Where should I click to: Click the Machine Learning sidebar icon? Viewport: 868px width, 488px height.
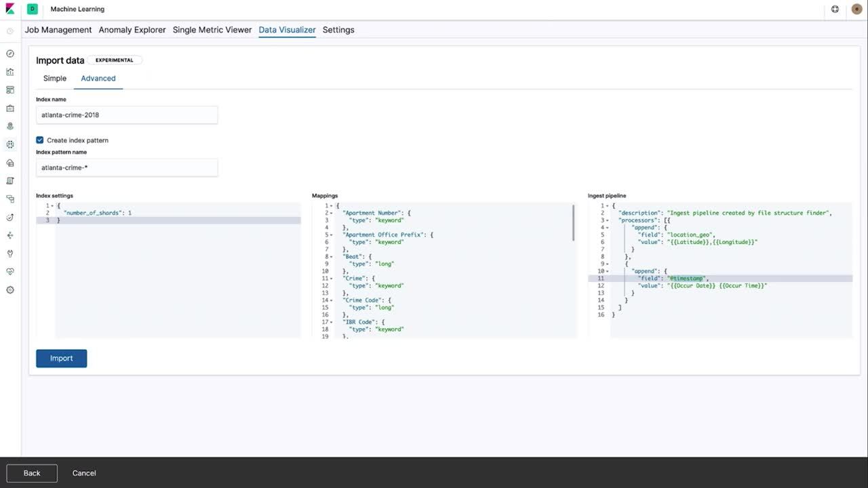[x=10, y=144]
